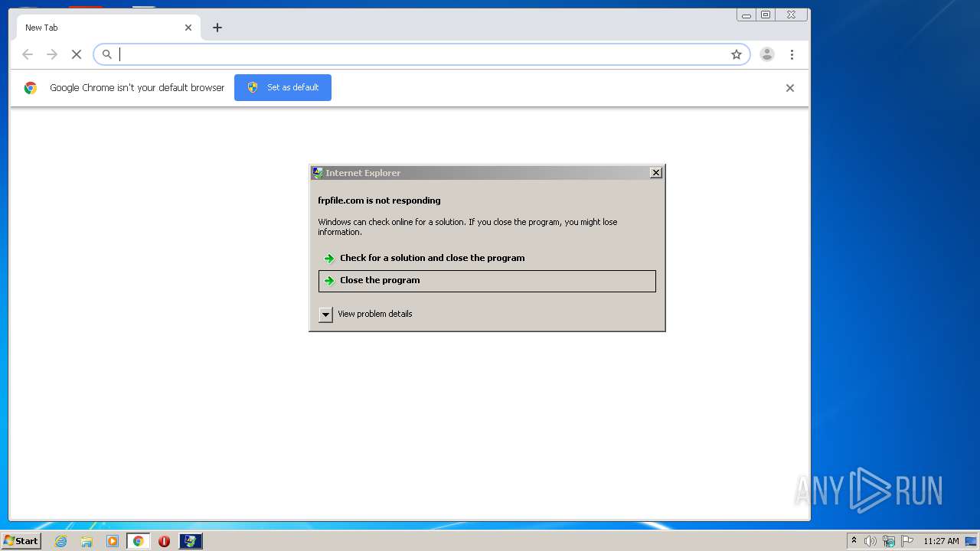Switch to the IE error dialog taskbar item
Viewport: 980px width, 551px height.
pos(191,541)
